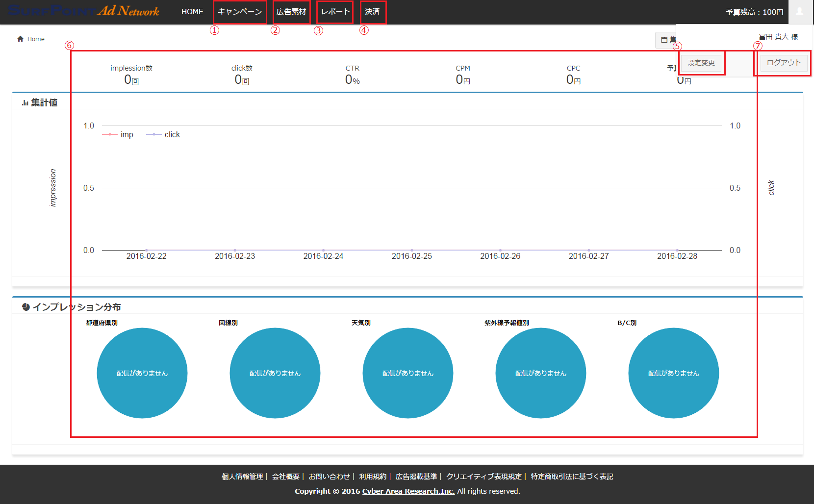Toggle the imp series in chart legend
This screenshot has height=504, width=814.
118,135
